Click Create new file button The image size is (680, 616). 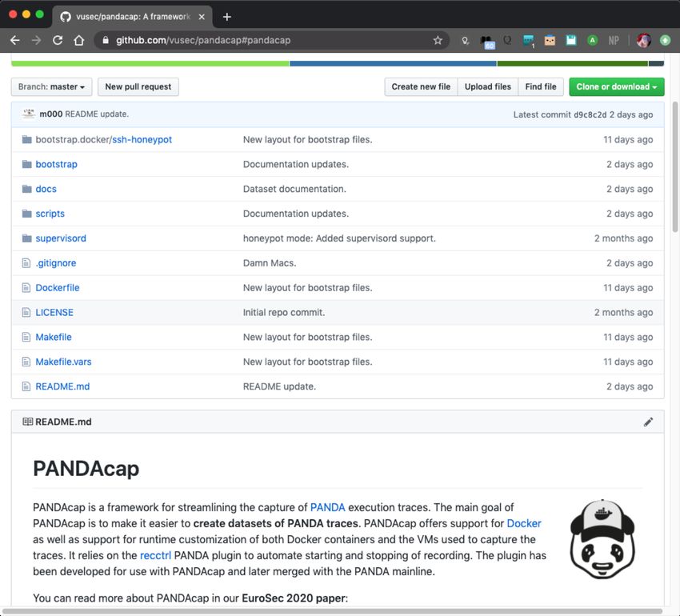(421, 86)
